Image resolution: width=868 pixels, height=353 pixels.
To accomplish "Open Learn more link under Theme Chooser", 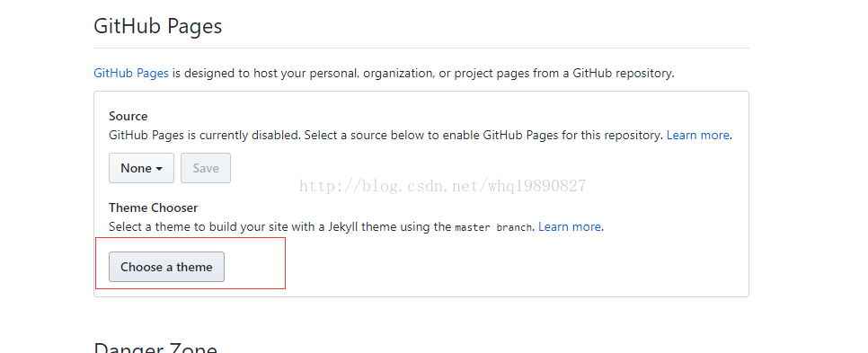I will pyautogui.click(x=570, y=226).
